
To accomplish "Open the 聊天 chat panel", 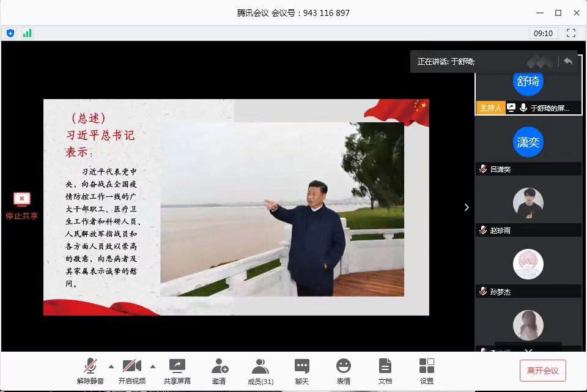I will pos(301,371).
